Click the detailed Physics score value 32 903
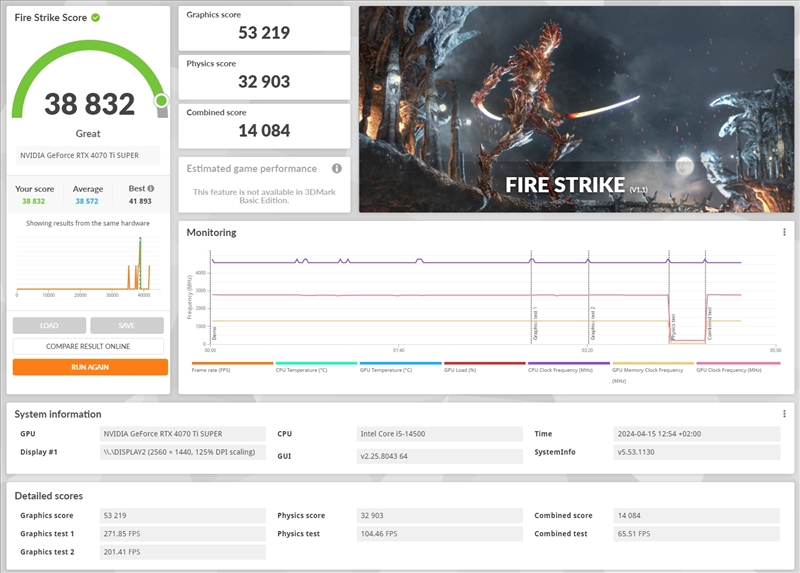Viewport: 800px width, 573px height. [x=440, y=516]
